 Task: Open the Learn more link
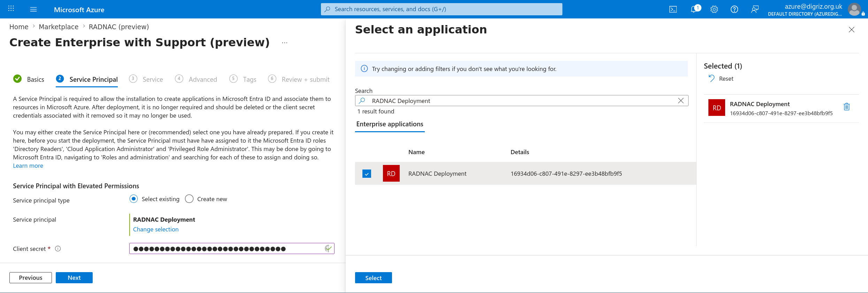coord(28,166)
